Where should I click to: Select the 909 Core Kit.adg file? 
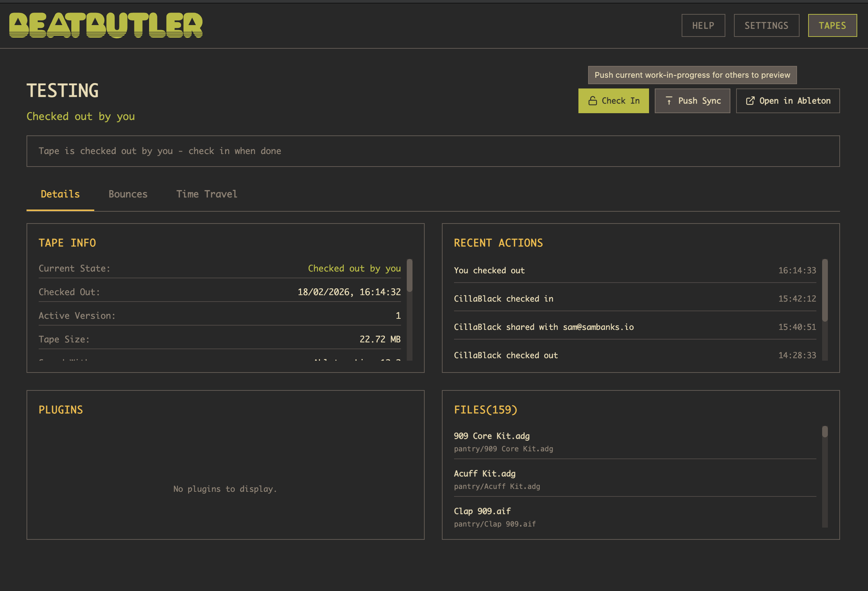pos(491,436)
